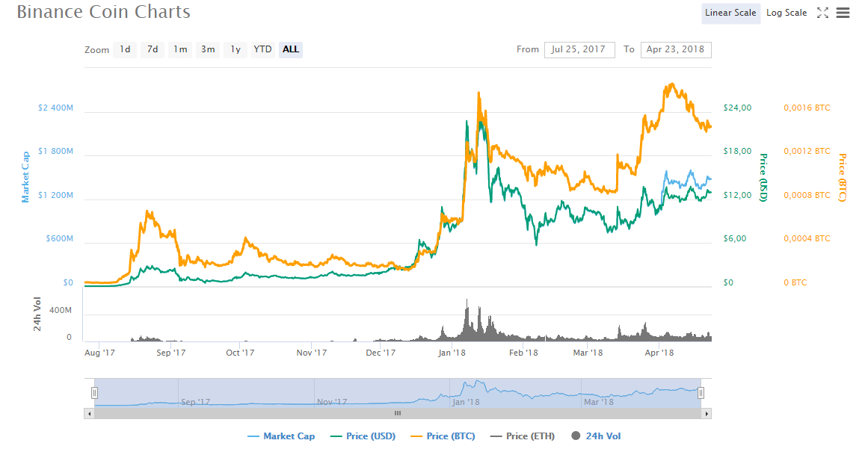The width and height of the screenshot is (868, 449).
Task: Grab the left navigator range handle
Action: click(x=95, y=393)
